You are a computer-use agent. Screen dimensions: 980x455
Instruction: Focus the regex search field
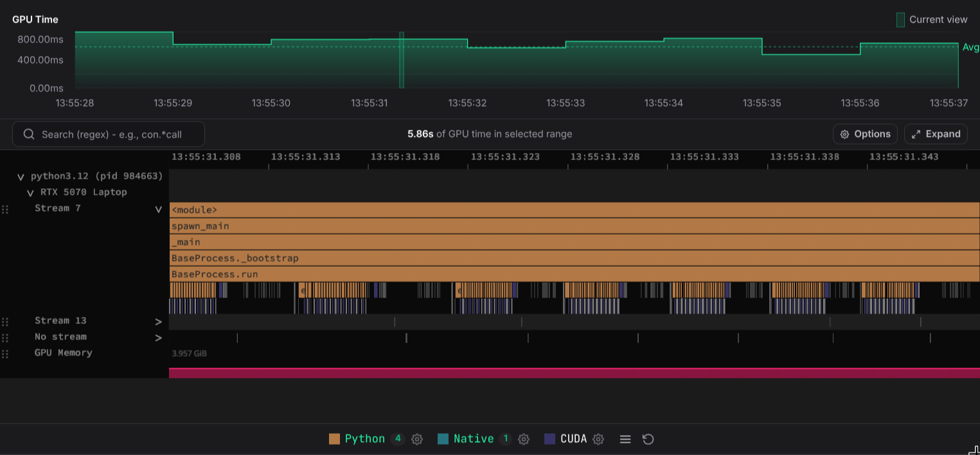(109, 134)
